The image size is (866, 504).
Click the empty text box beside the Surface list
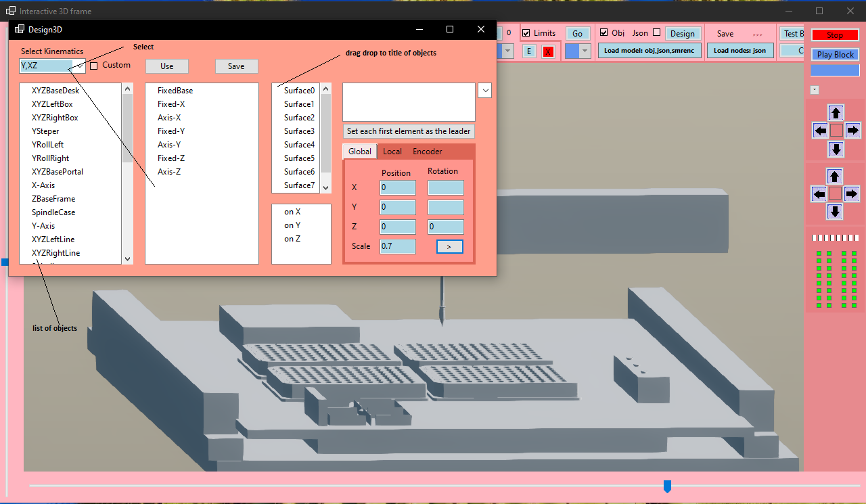(x=409, y=102)
